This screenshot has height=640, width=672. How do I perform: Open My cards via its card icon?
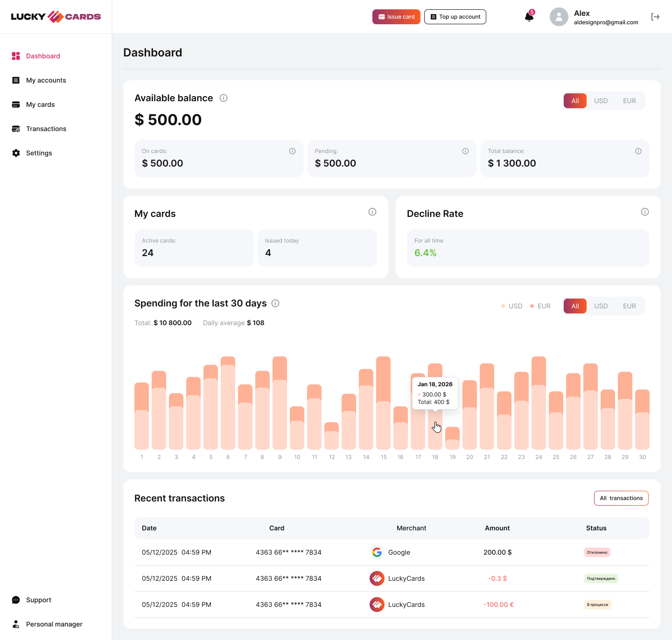[x=16, y=104]
